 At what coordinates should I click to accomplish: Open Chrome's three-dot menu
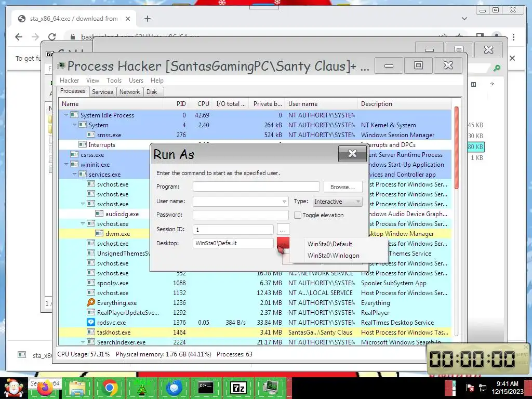coord(514,37)
